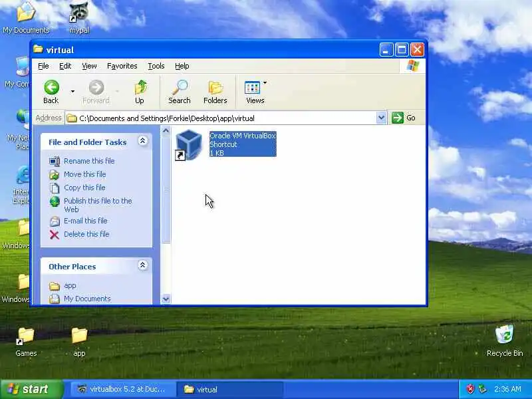This screenshot has height=399, width=532.
Task: Open the Start menu
Action: click(31, 389)
